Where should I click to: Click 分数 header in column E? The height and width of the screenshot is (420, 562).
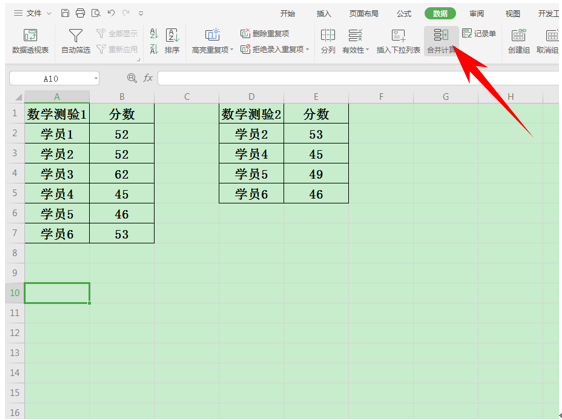(x=316, y=114)
